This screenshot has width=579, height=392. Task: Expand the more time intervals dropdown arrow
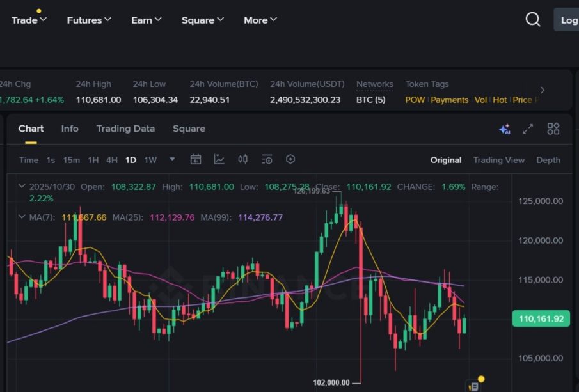click(x=172, y=160)
